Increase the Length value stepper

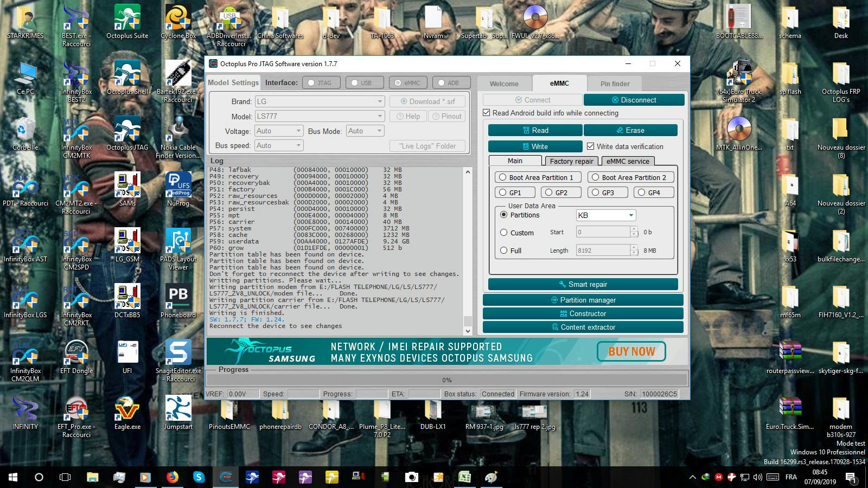(634, 247)
